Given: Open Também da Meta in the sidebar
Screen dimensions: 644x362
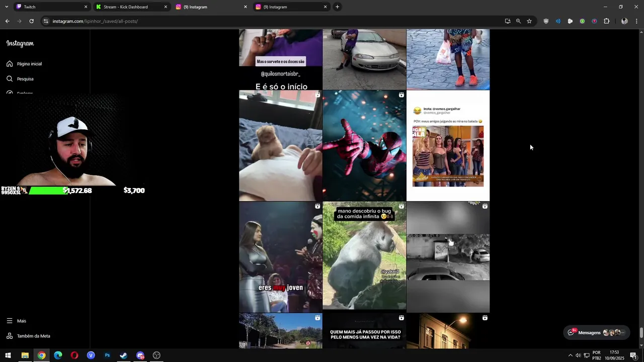Looking at the screenshot, I should 28,336.
